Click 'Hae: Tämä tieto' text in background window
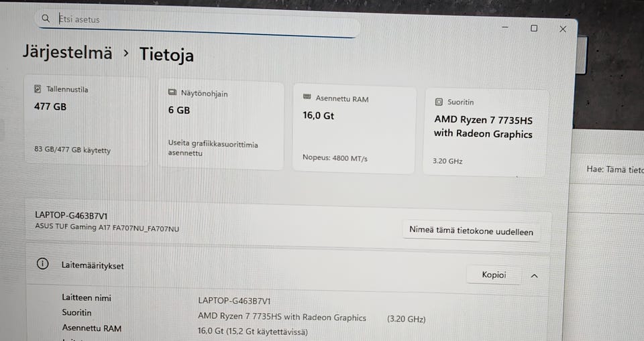The height and width of the screenshot is (341, 644). point(615,169)
